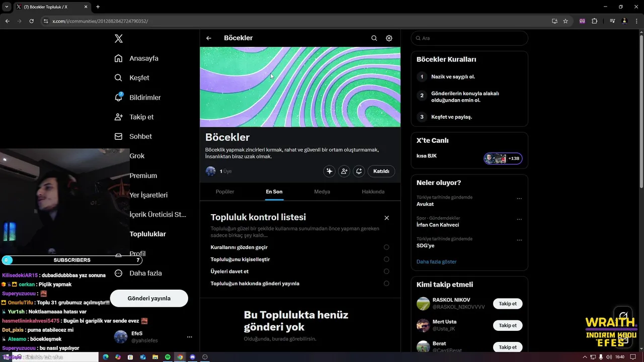Click the +138 listeners avatar group
This screenshot has height=362, width=644.
[503, 159]
